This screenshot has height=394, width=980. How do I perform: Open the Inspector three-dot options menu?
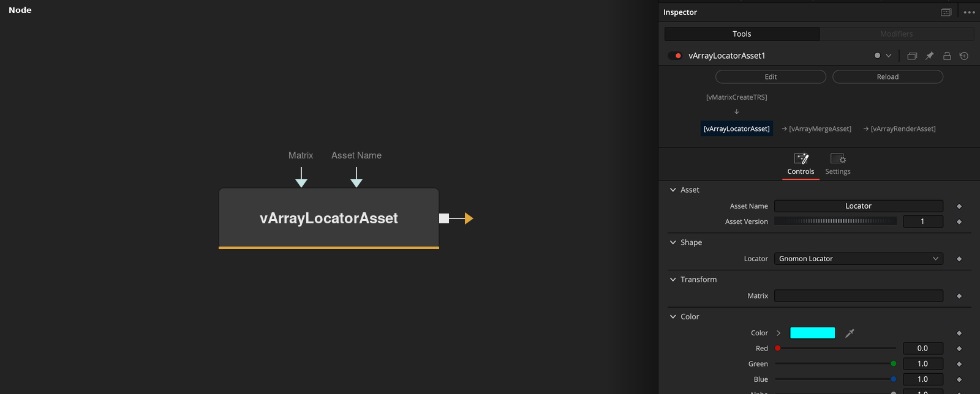pos(969,12)
